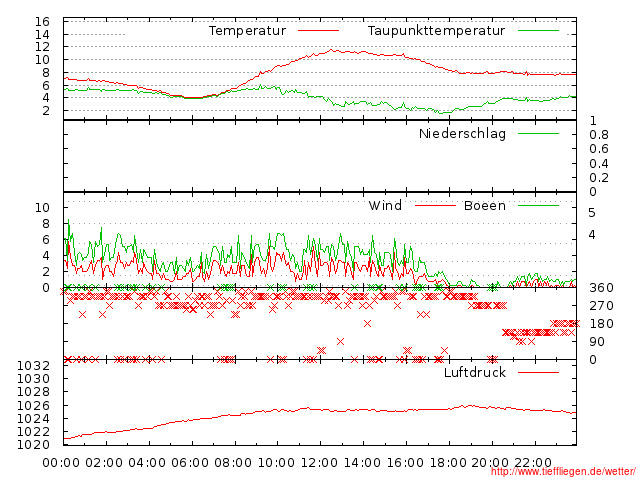The height and width of the screenshot is (480, 640).
Task: Click the Taupunkttemperatur legend label
Action: pos(436,31)
